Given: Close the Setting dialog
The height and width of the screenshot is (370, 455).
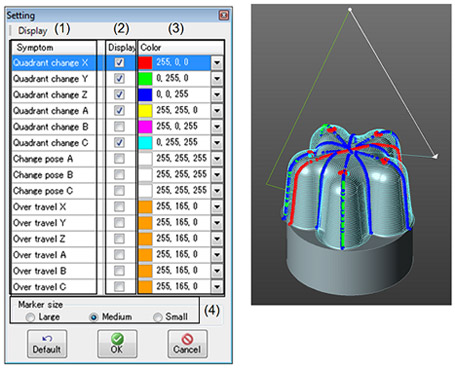Looking at the screenshot, I should click(224, 15).
